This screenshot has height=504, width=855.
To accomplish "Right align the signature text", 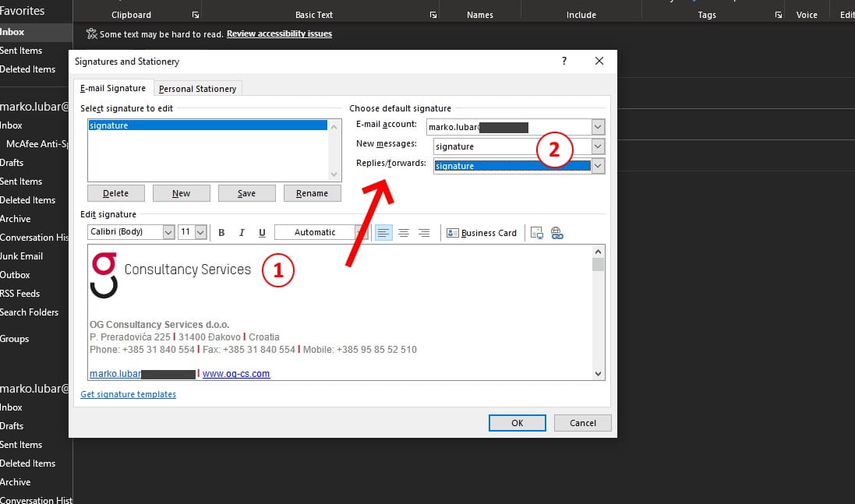I will (423, 232).
